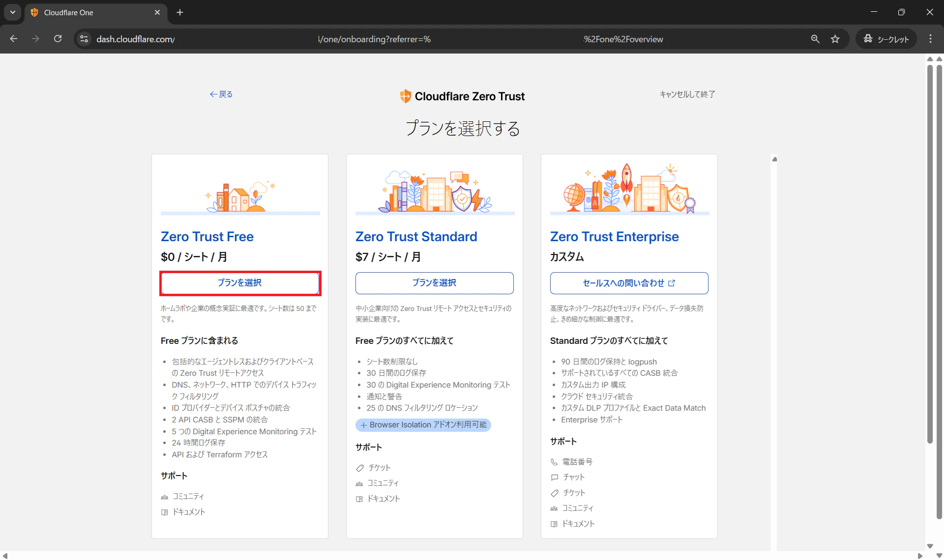944x560 pixels.
Task: Click 'カスタム出力 IP 構成' list item
Action: (593, 385)
